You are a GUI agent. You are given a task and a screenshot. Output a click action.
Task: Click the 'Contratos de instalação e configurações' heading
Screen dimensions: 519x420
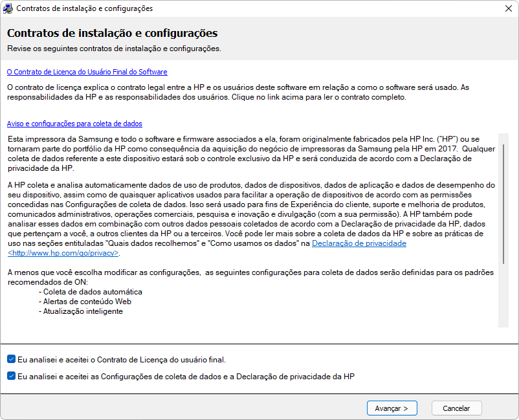112,33
